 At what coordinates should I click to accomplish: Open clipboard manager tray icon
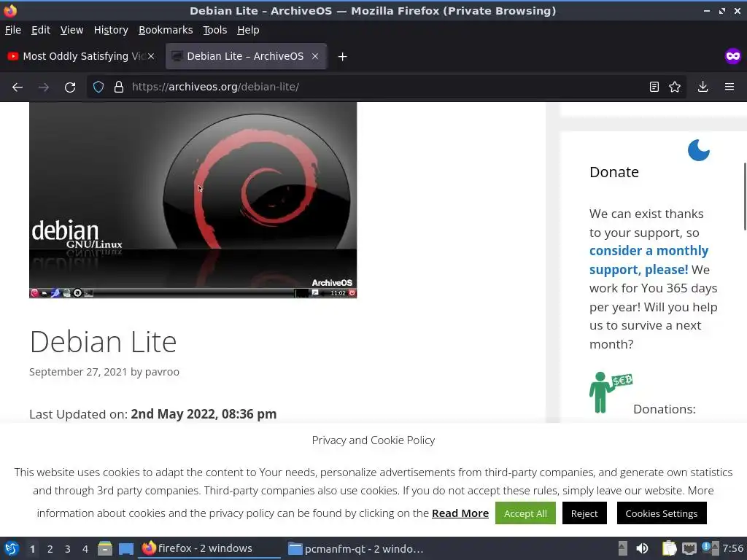point(670,548)
